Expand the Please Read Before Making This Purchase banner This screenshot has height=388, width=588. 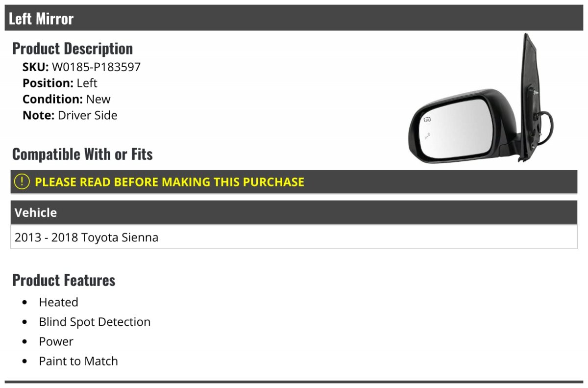[x=294, y=182]
